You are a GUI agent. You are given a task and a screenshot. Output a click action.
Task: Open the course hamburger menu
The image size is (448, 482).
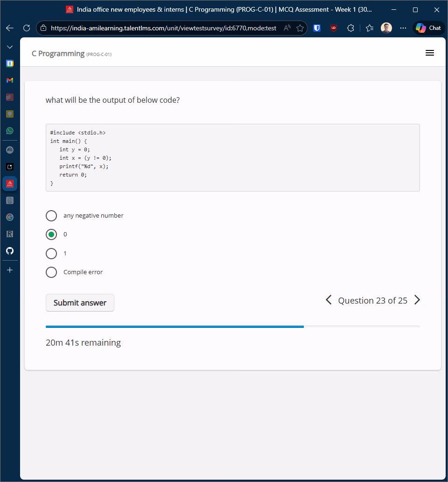click(430, 53)
